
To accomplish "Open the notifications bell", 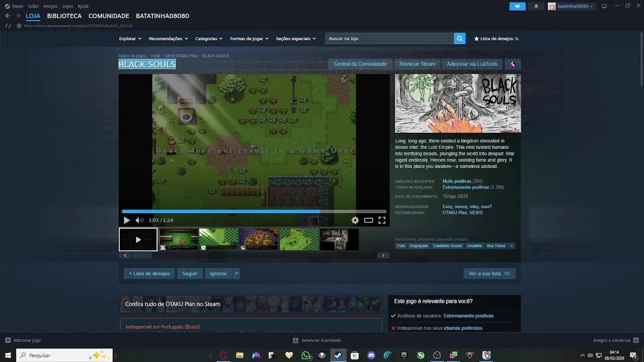I will point(536,7).
